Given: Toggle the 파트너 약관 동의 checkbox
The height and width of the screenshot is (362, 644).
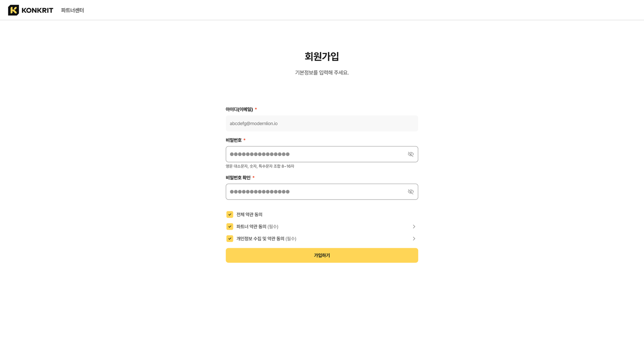Looking at the screenshot, I should (x=230, y=226).
